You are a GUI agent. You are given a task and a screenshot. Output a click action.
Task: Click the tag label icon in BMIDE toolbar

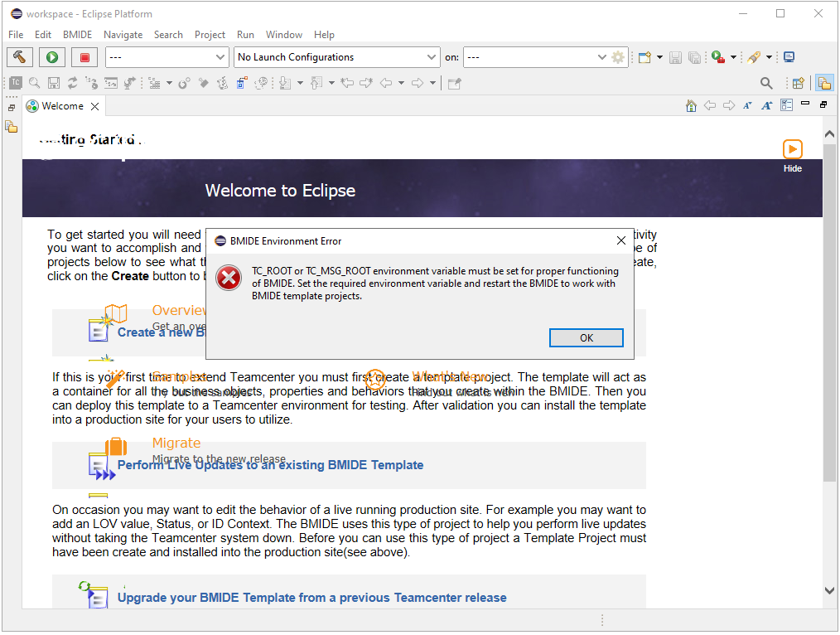tap(203, 83)
